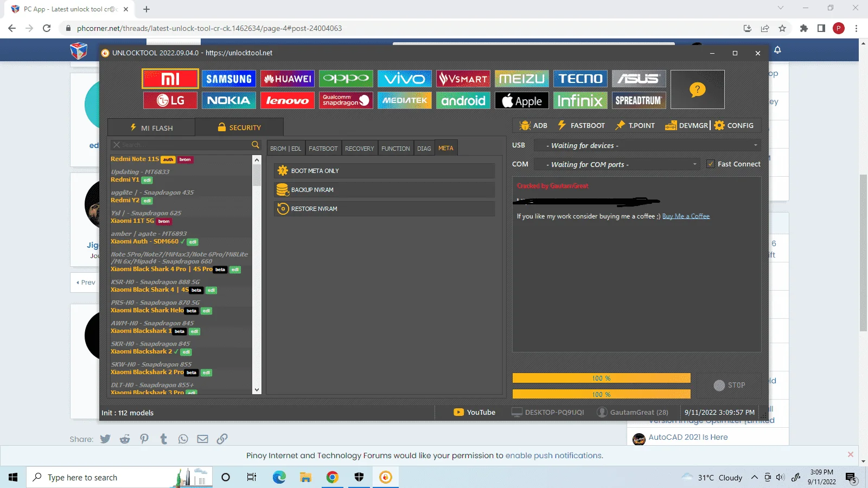
Task: Select the FASTBOOT mode tab
Action: 323,148
